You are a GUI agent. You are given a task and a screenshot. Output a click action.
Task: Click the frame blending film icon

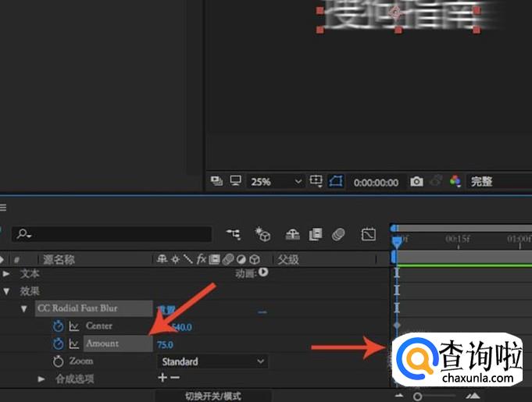[316, 234]
